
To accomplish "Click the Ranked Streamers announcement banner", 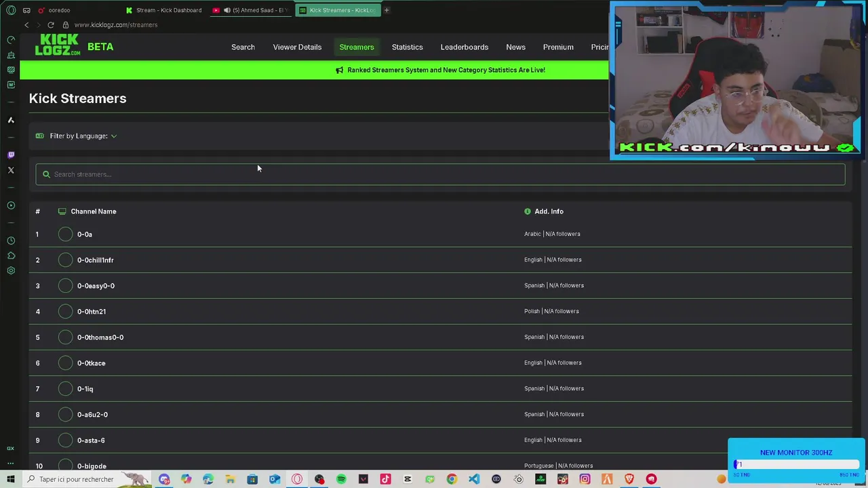I will (x=440, y=70).
